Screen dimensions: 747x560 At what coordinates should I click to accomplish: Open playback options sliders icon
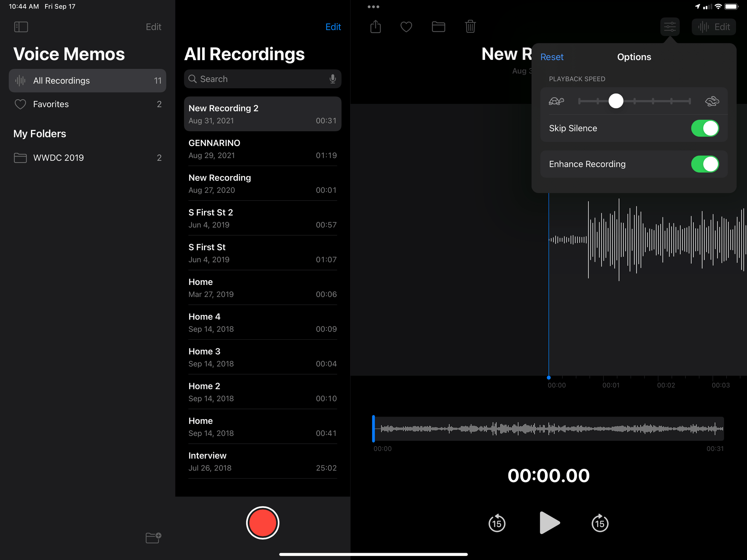click(670, 27)
